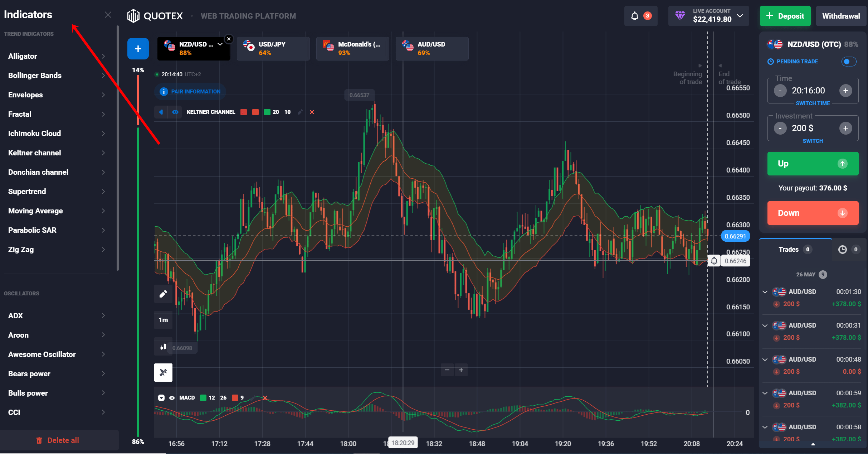Open the price alert bell on the chart

tap(714, 261)
